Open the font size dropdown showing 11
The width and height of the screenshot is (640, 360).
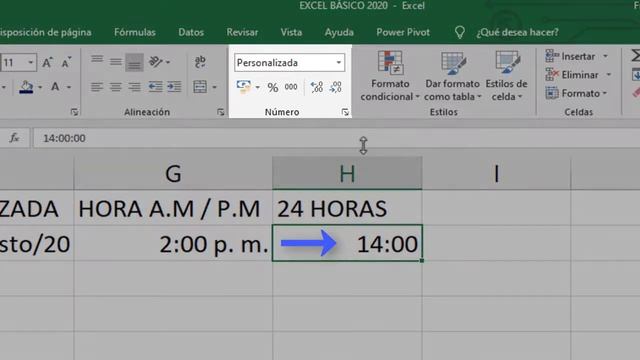(x=30, y=62)
